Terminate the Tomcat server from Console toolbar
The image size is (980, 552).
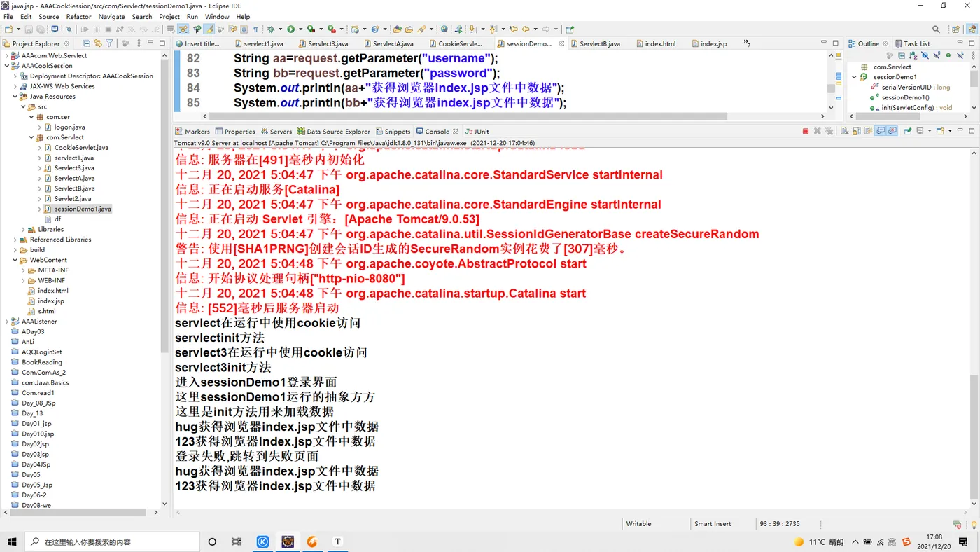point(806,131)
